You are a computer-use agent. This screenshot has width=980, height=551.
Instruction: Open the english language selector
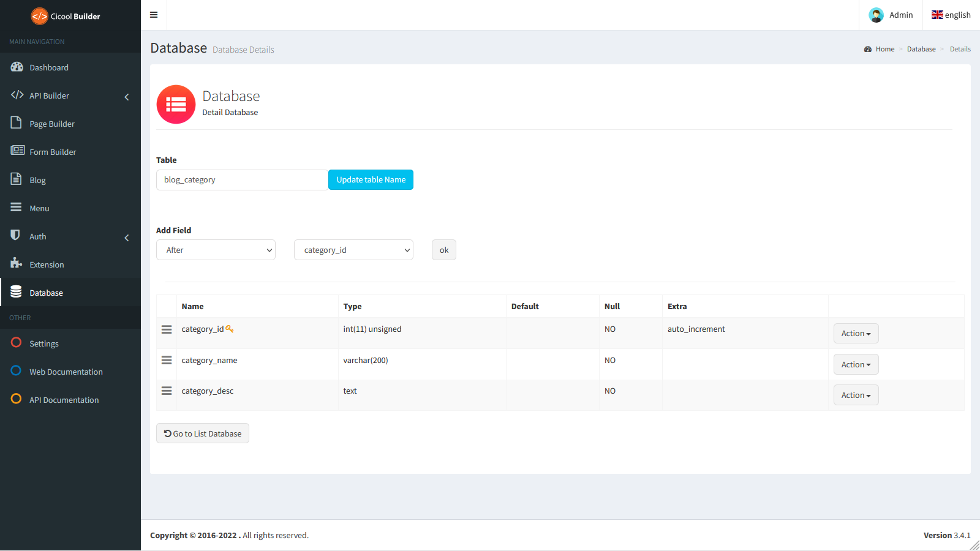(x=951, y=15)
